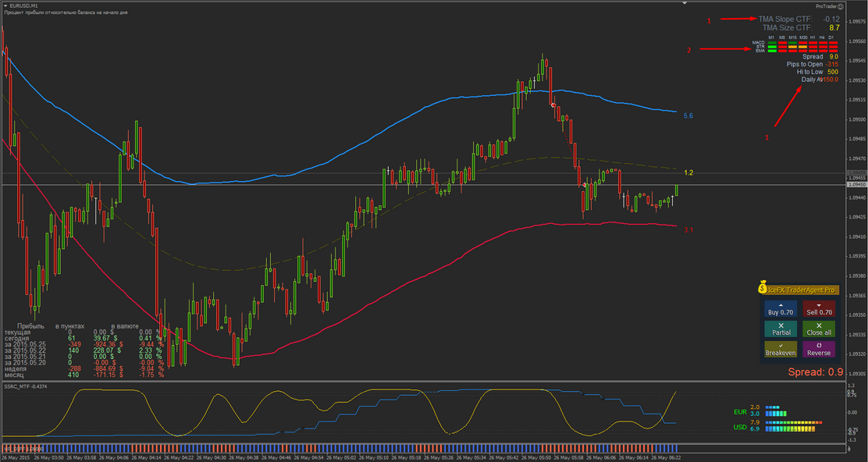Image resolution: width=868 pixels, height=462 pixels.
Task: Click the Breakeven button
Action: [x=781, y=349]
